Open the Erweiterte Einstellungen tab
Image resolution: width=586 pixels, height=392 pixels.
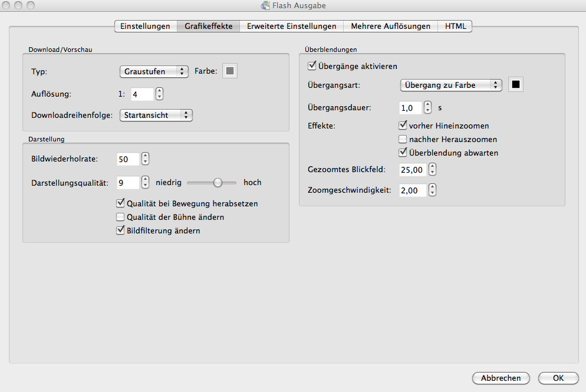[x=291, y=26]
